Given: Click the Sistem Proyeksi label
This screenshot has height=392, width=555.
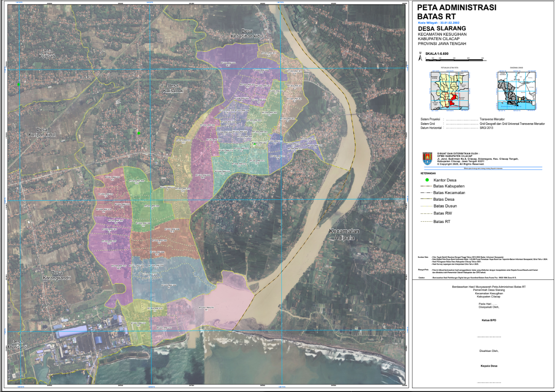Looking at the screenshot, I should tap(431, 120).
